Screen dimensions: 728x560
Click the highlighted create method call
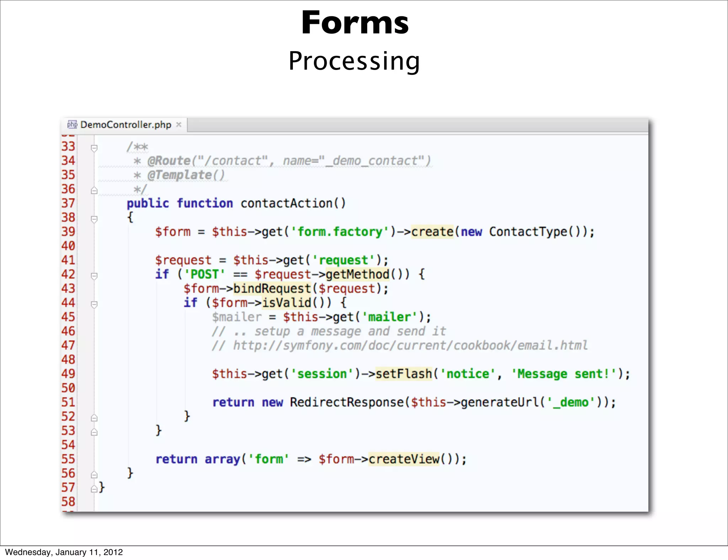[x=432, y=232]
